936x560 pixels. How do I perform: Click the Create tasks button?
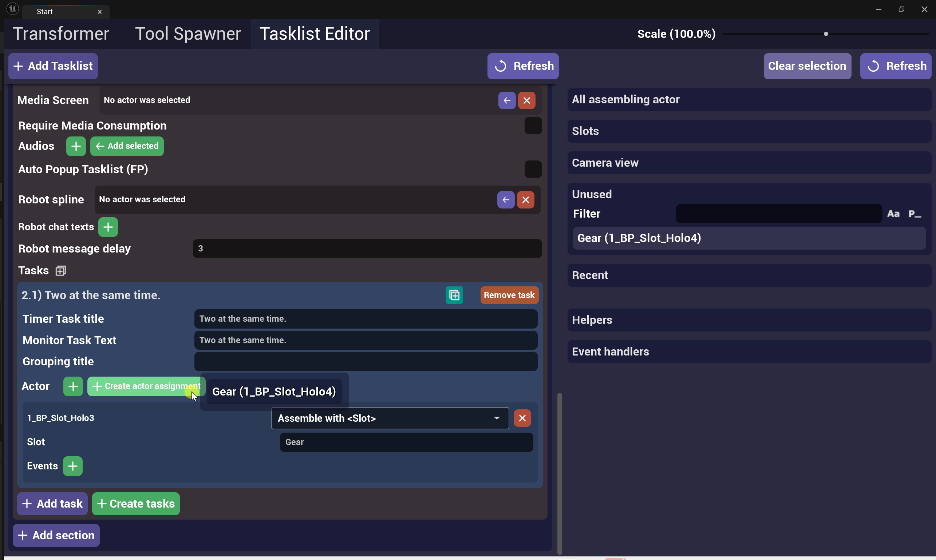tap(136, 504)
